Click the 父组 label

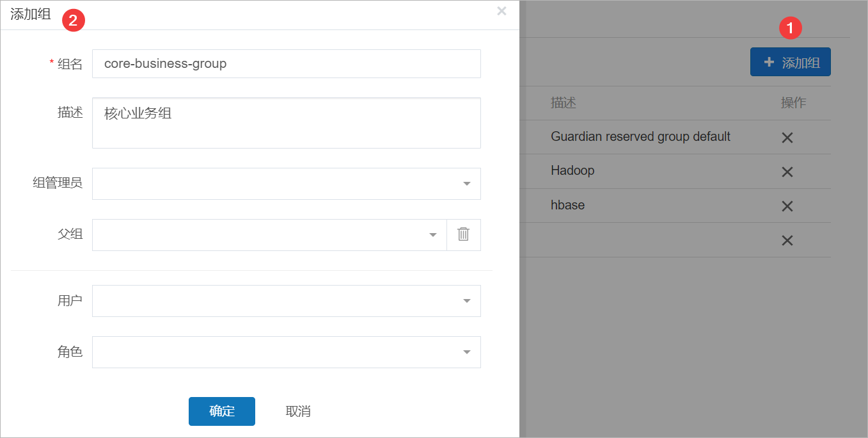(70, 234)
